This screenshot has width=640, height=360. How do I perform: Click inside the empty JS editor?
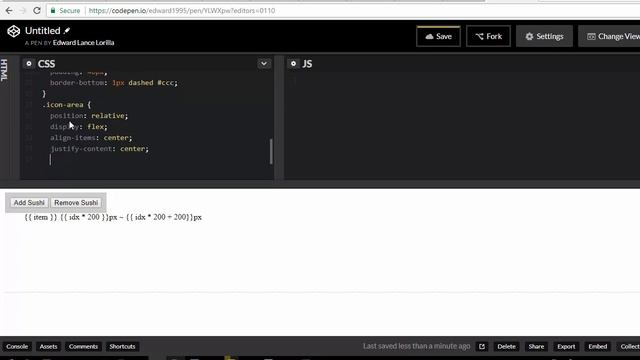pyautogui.click(x=461, y=127)
